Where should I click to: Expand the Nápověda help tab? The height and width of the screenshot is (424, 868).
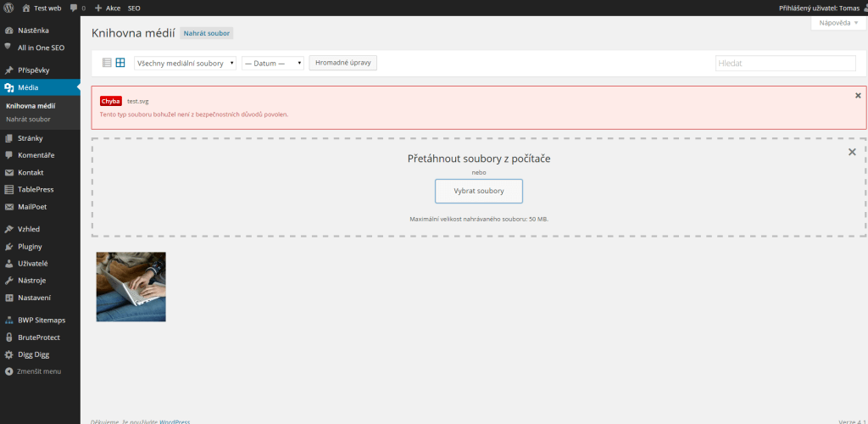click(838, 23)
